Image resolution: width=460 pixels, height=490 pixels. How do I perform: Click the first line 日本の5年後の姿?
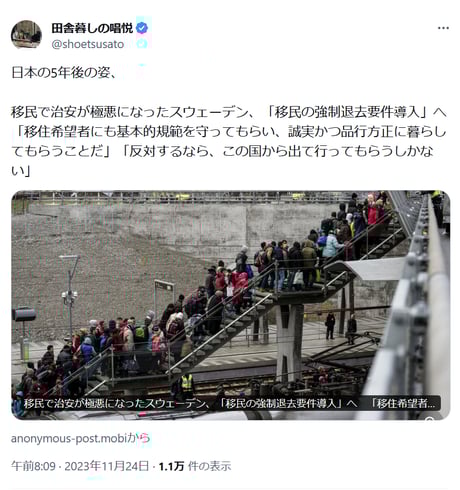[64, 72]
